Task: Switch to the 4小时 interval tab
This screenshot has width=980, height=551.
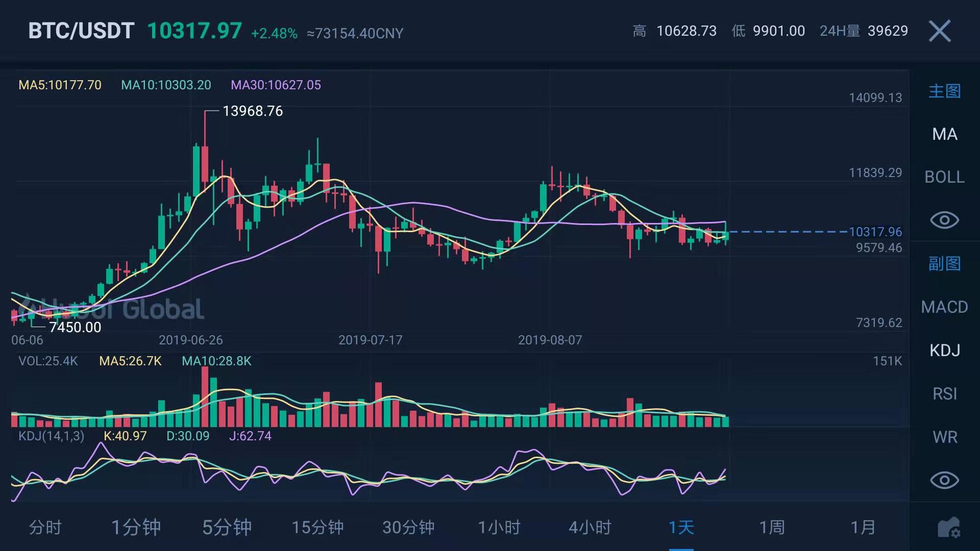Action: tap(590, 528)
